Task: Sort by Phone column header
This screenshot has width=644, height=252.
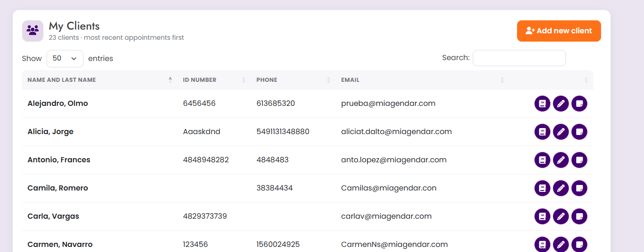Action: [x=293, y=80]
